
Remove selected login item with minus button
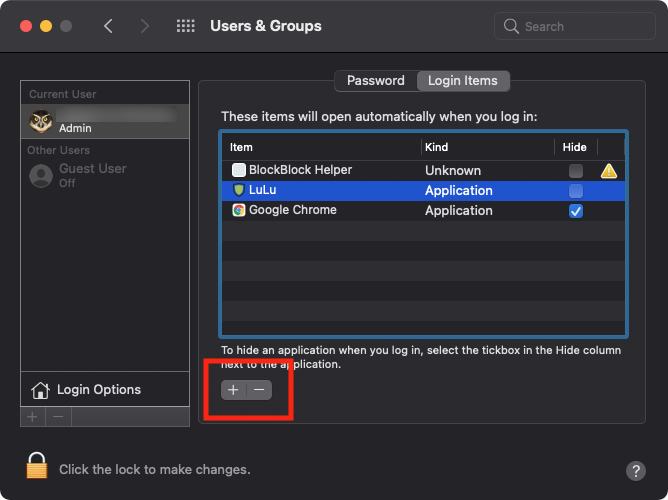point(259,390)
